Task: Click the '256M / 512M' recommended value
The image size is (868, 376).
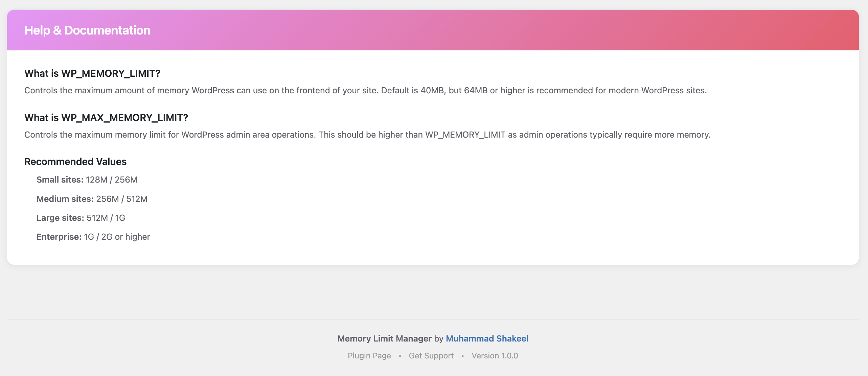Action: 122,199
